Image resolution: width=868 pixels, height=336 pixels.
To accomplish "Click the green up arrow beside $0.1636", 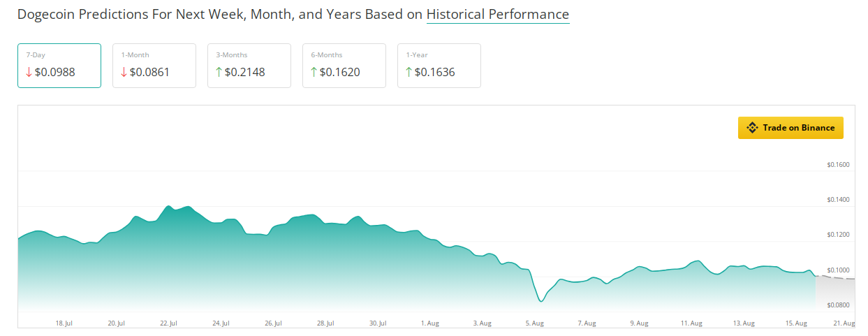I will (409, 72).
